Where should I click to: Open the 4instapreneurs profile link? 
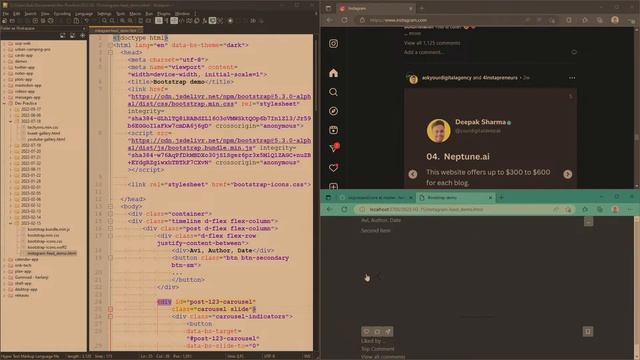500,78
